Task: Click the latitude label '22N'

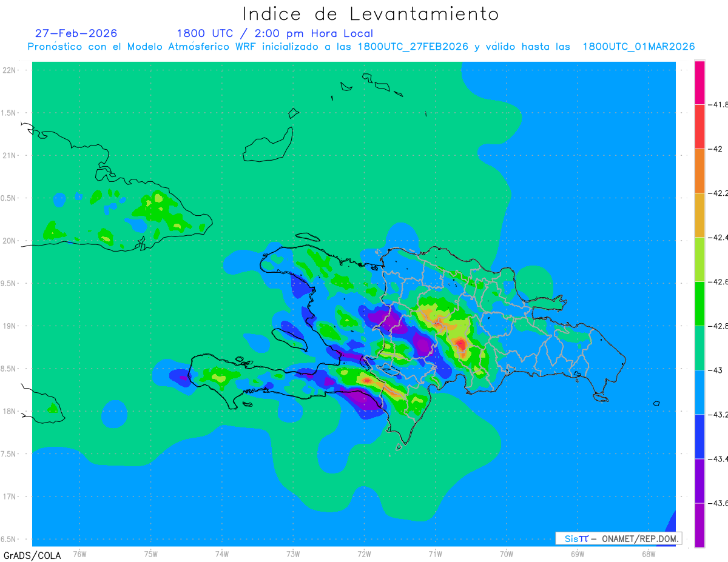Action: (10, 70)
